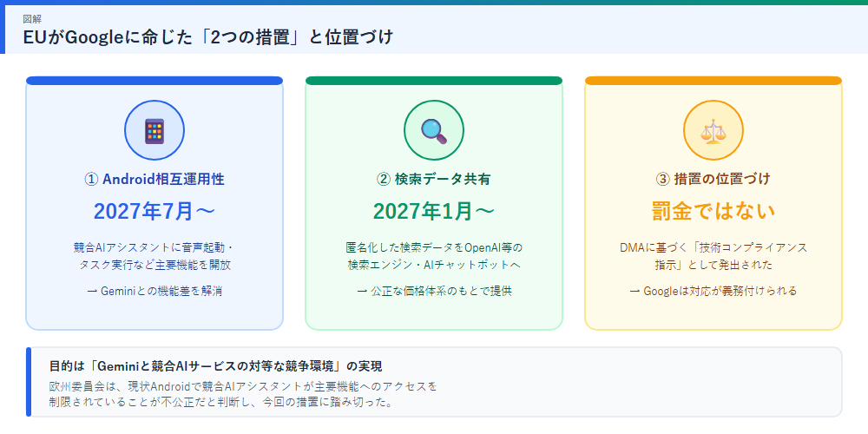The height and width of the screenshot is (434, 868).
Task: Click "→ Googleは対応が義務付けられる"
Action: click(713, 291)
